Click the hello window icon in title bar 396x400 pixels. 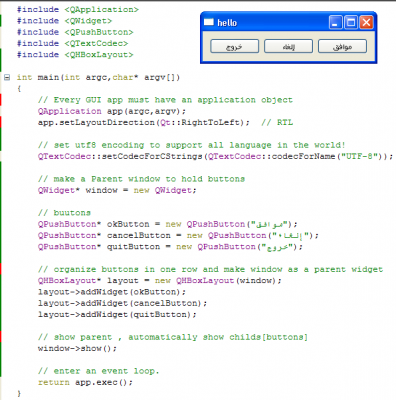click(x=209, y=22)
